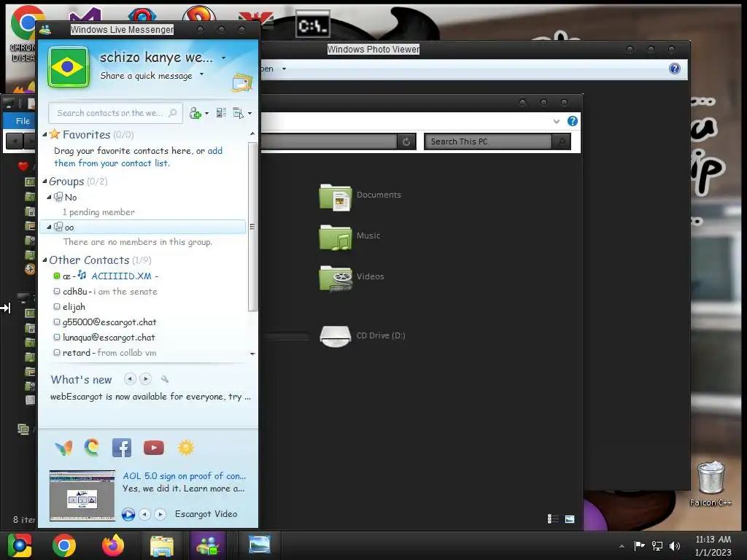Open Firefox from the taskbar
Image resolution: width=747 pixels, height=560 pixels.
coord(113,545)
